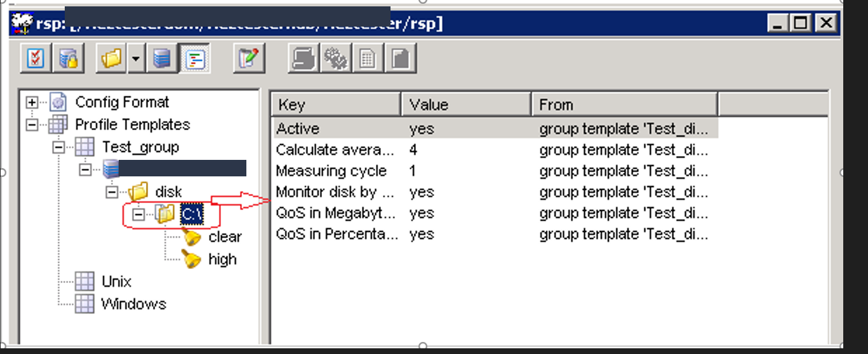Click the grayed-out spreadsheet page icon
Image resolution: width=868 pixels, height=354 pixels.
pos(368,59)
